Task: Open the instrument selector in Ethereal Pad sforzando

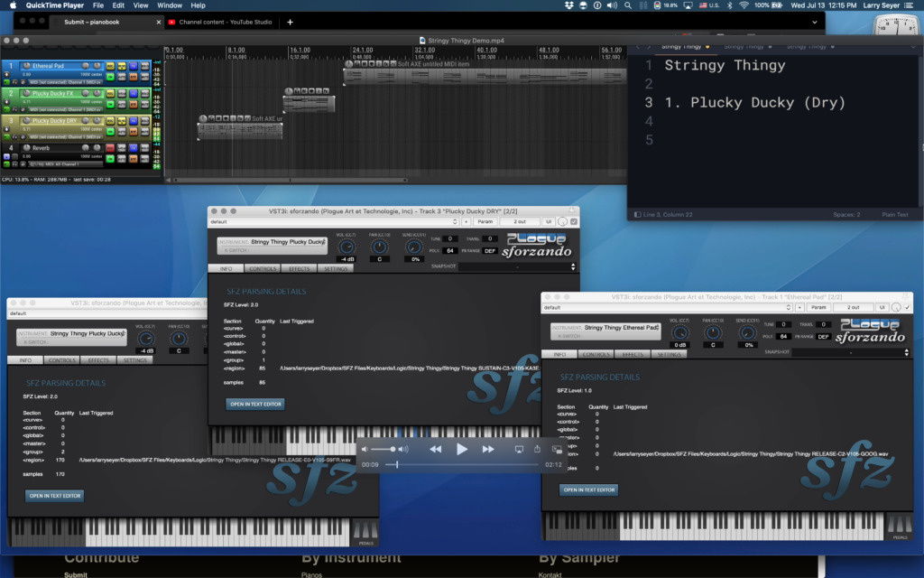Action: 605,331
